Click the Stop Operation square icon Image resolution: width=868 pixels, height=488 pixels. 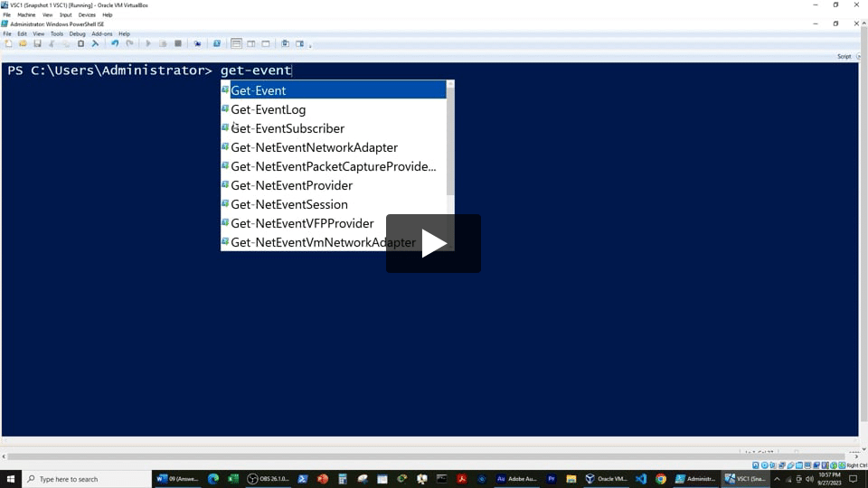178,43
